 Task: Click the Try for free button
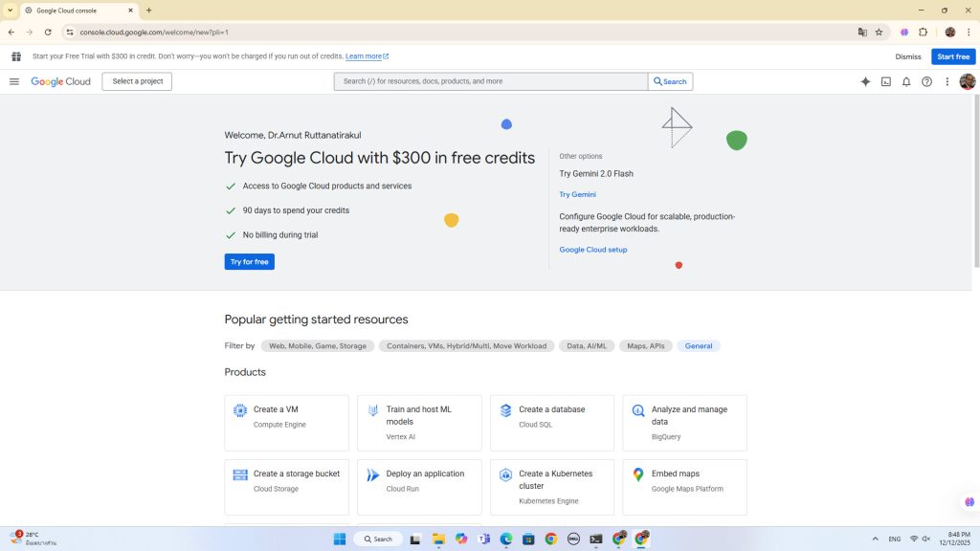tap(249, 261)
